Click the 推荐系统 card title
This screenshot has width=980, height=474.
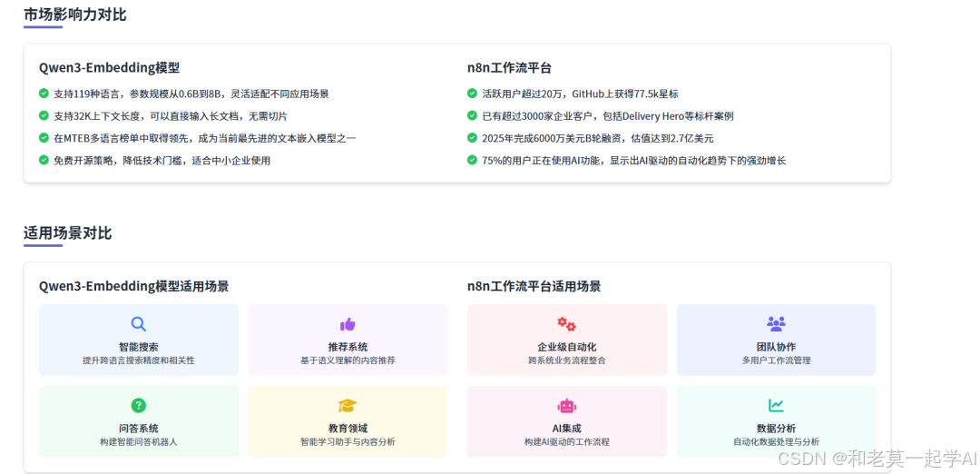(x=348, y=347)
